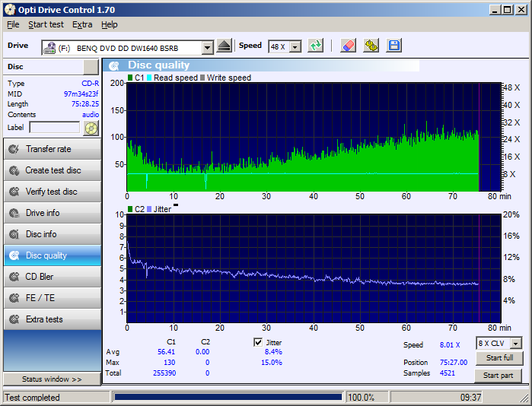The width and height of the screenshot is (532, 406).
Task: Open the yellow settings options icon
Action: [x=371, y=46]
